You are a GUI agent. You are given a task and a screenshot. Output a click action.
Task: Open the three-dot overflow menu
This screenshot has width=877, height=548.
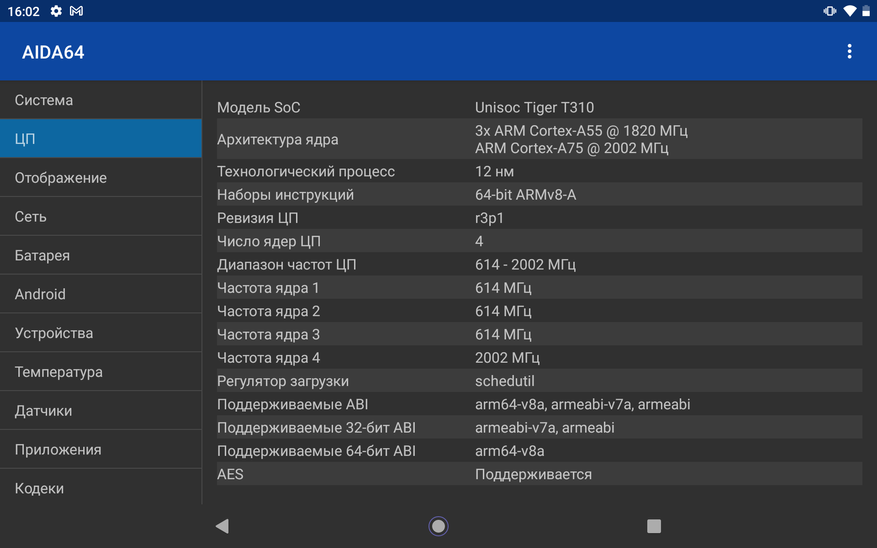(x=849, y=52)
